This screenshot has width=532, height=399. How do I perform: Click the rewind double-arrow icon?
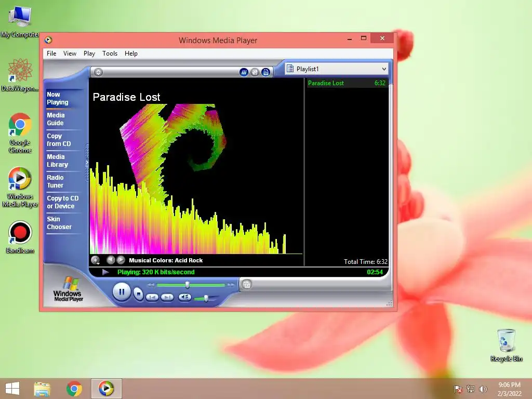pyautogui.click(x=151, y=285)
